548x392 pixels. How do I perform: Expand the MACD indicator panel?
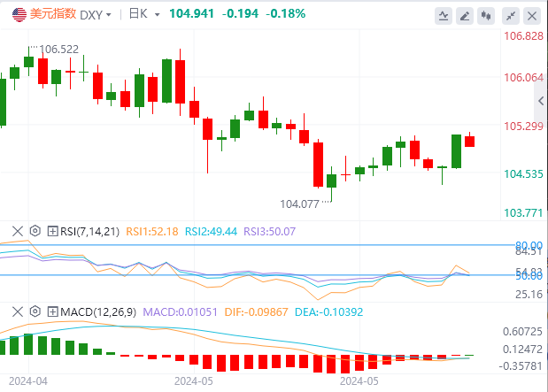coord(51,311)
